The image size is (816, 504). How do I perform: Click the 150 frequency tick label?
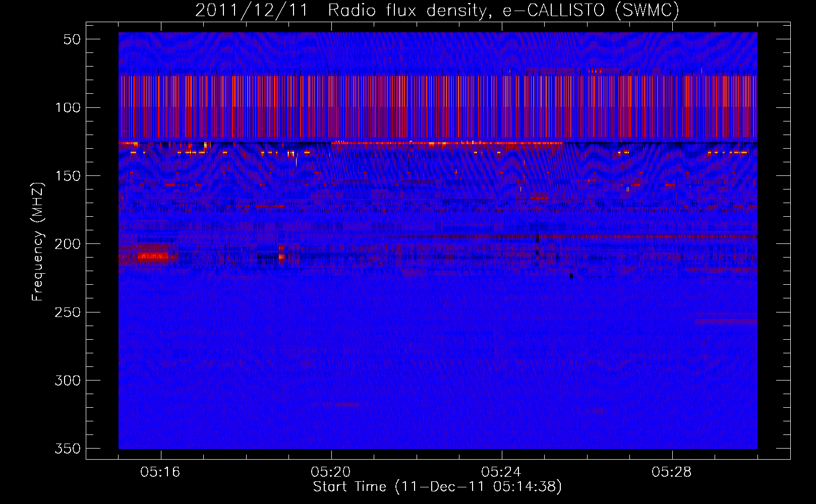[68, 176]
